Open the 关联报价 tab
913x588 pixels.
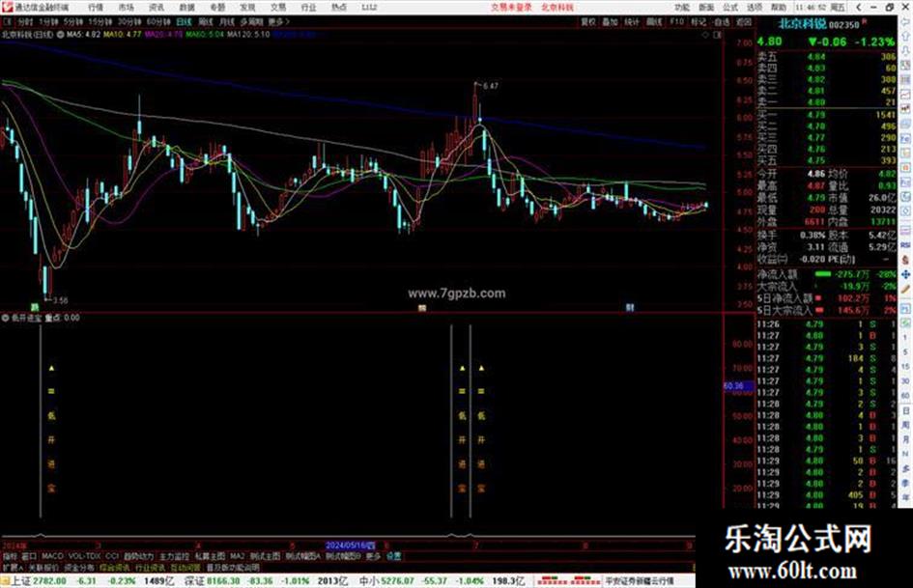pyautogui.click(x=43, y=568)
